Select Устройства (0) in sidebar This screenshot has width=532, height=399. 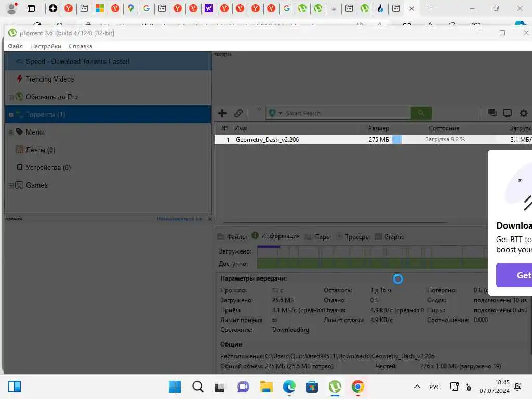click(x=48, y=167)
